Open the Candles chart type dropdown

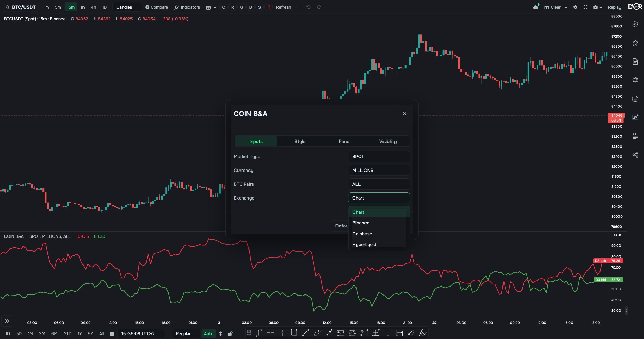tap(127, 7)
